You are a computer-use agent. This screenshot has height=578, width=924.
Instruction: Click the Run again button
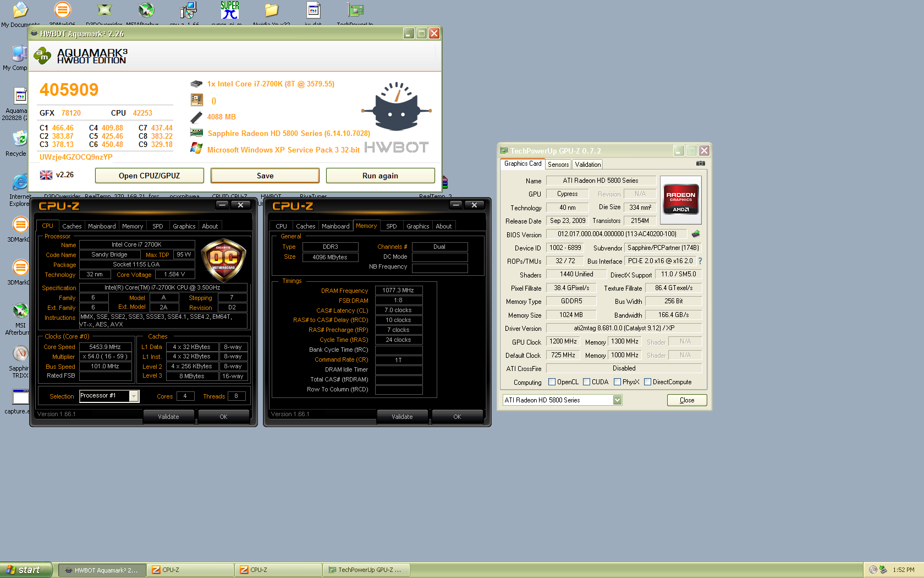381,176
